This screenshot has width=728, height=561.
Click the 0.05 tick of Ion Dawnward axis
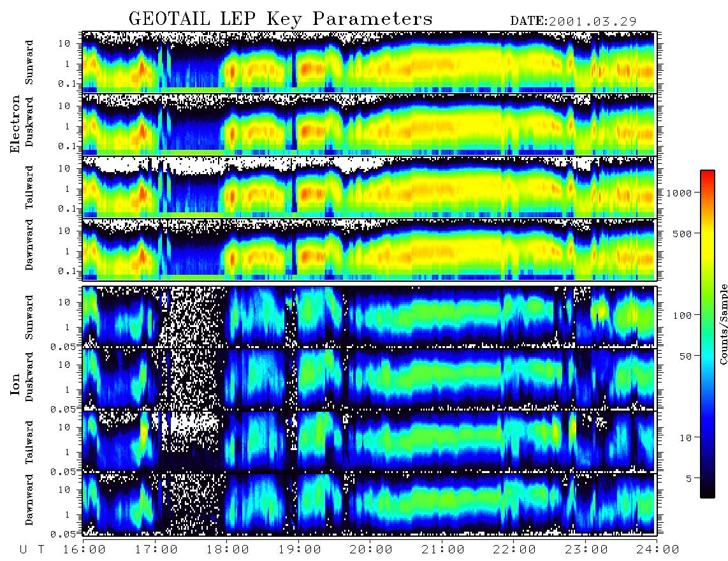[x=63, y=534]
